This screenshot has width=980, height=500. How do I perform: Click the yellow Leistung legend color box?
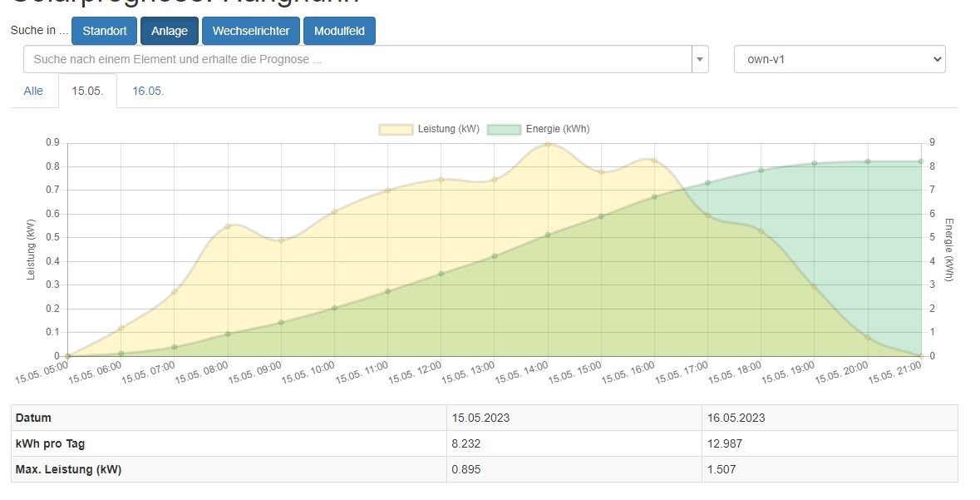tap(396, 129)
